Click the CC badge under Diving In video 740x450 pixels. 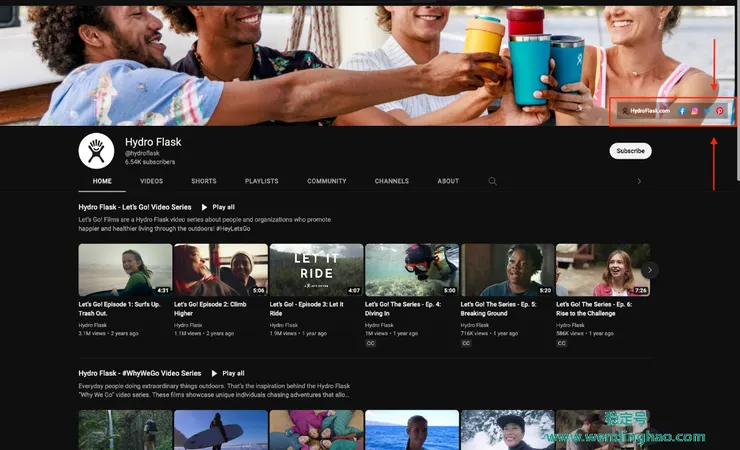[370, 343]
